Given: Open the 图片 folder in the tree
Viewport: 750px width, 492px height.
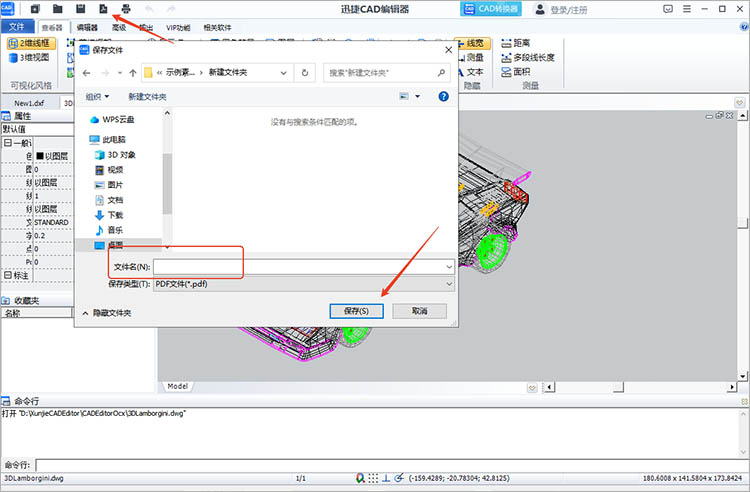Looking at the screenshot, I should pyautogui.click(x=109, y=185).
